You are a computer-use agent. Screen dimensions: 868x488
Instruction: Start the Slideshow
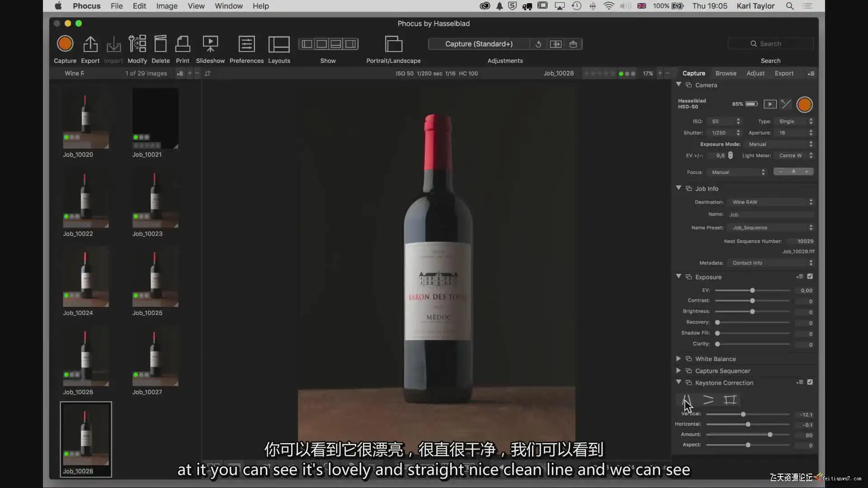(x=210, y=44)
